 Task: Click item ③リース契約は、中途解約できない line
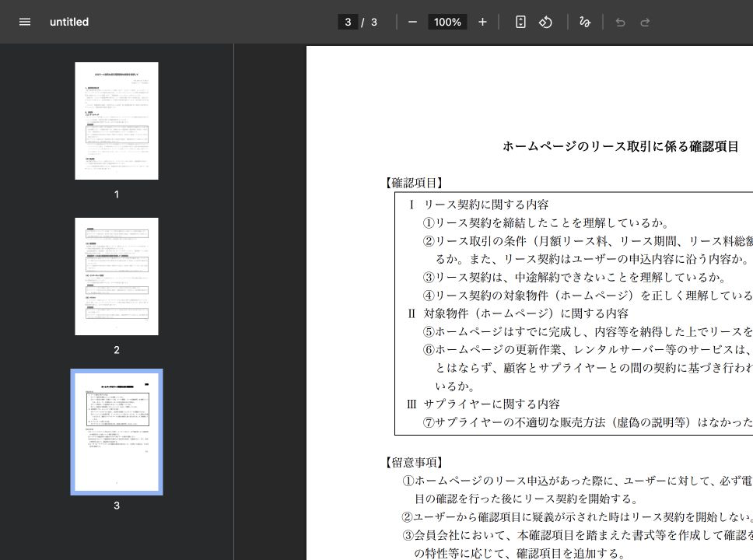pos(574,277)
